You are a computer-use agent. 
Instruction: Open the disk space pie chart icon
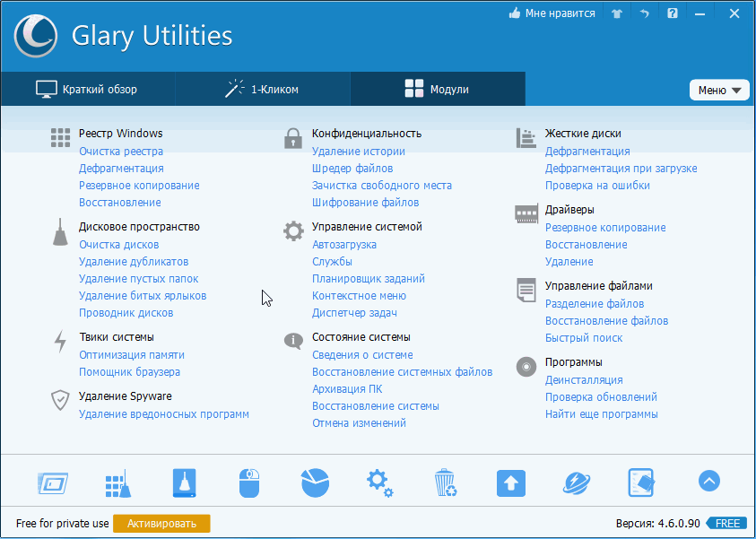(314, 482)
